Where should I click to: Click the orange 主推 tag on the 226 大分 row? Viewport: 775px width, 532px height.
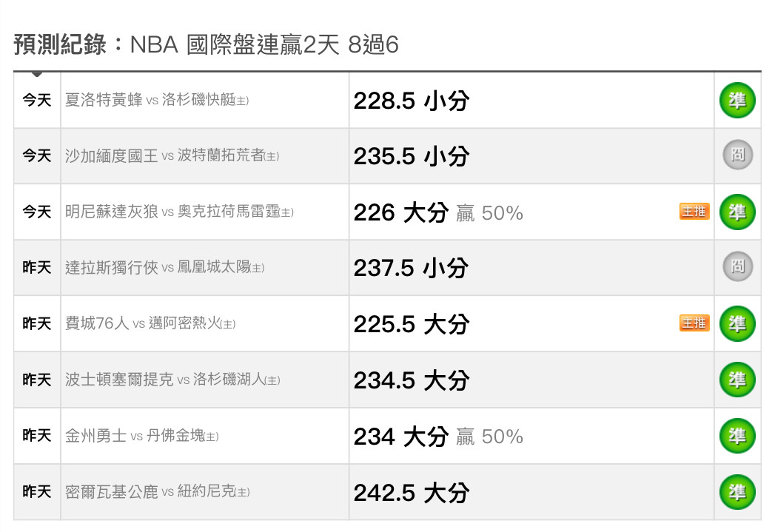pyautogui.click(x=694, y=212)
